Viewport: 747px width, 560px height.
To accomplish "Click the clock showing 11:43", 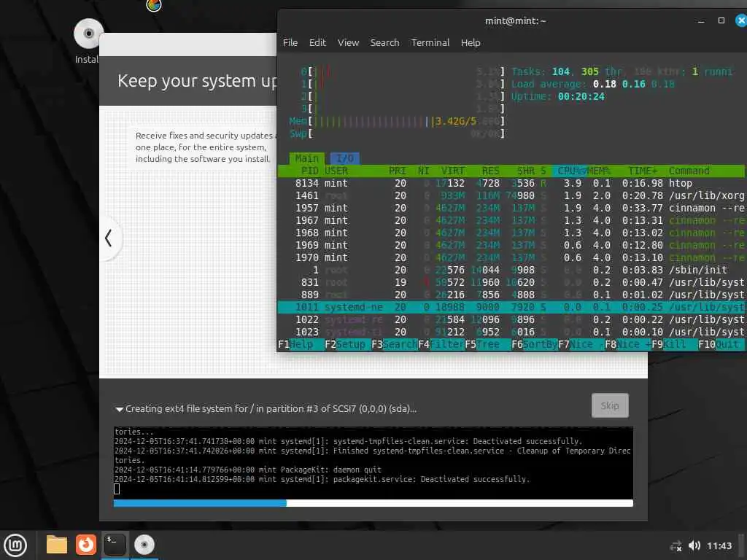I will [x=719, y=545].
